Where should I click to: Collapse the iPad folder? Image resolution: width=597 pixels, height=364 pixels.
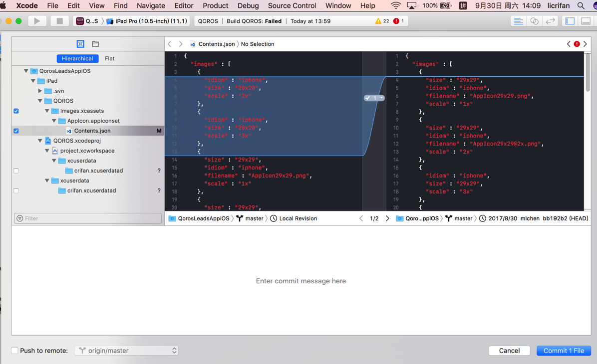point(33,81)
